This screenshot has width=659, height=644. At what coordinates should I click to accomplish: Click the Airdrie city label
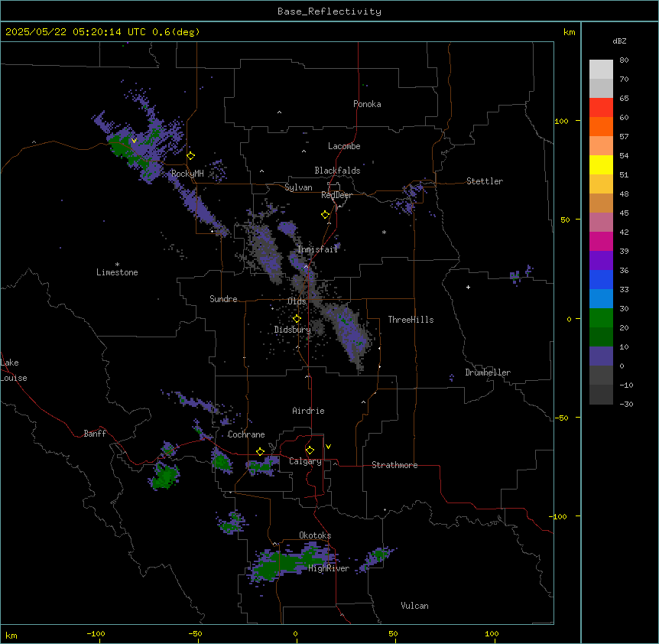[308, 411]
